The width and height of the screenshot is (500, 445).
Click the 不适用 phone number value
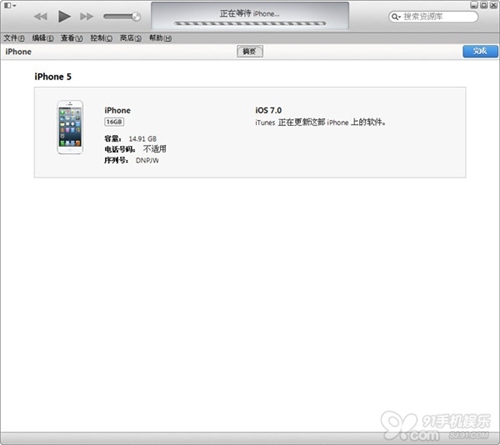pyautogui.click(x=155, y=149)
